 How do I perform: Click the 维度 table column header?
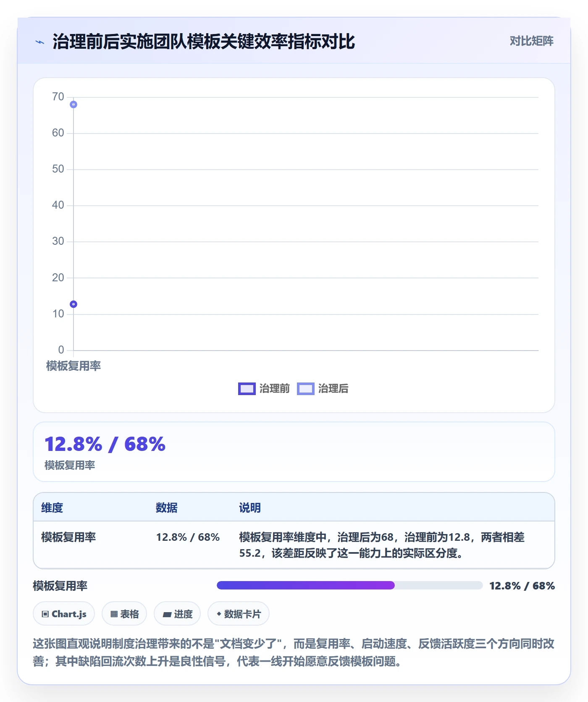[52, 508]
